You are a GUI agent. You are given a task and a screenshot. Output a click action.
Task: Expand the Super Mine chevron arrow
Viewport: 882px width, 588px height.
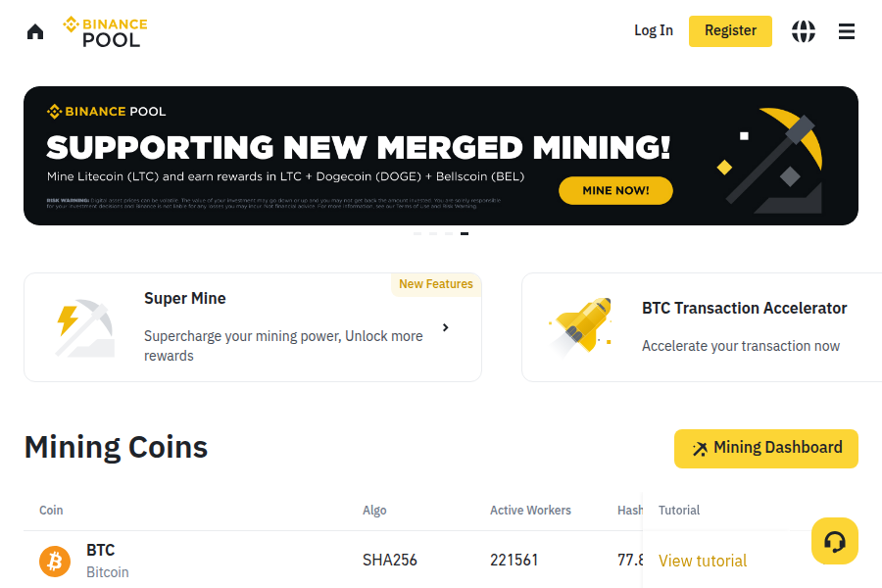(446, 327)
